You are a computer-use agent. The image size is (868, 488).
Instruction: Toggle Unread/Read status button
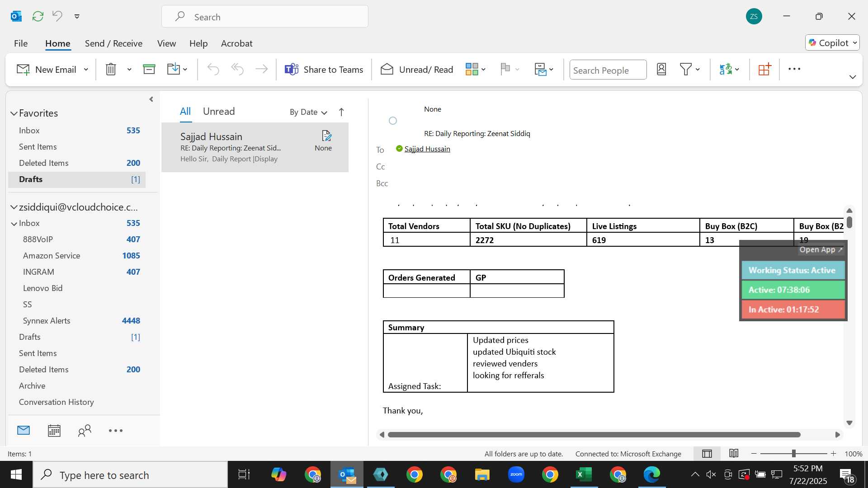tap(416, 70)
